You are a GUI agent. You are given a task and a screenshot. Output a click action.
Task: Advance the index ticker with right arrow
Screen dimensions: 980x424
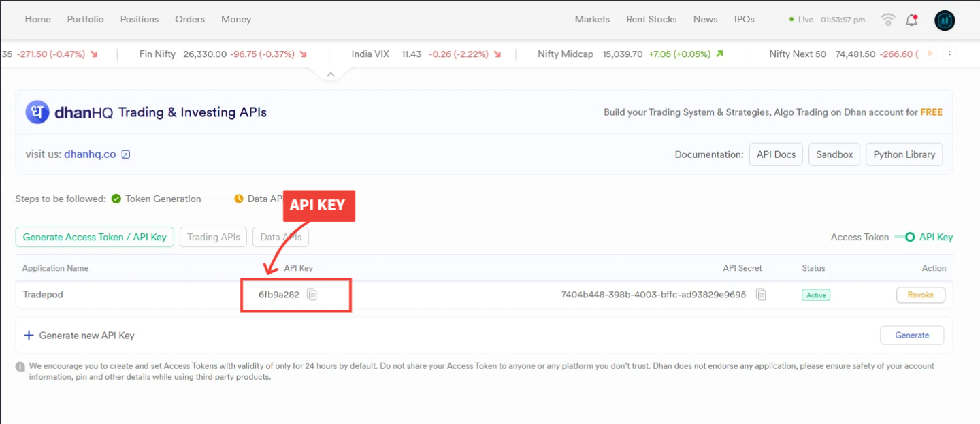[x=930, y=54]
